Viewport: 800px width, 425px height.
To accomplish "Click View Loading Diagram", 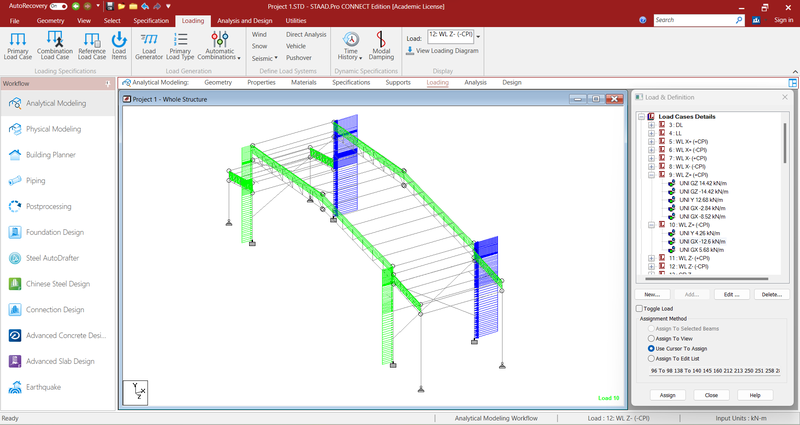I will click(442, 51).
